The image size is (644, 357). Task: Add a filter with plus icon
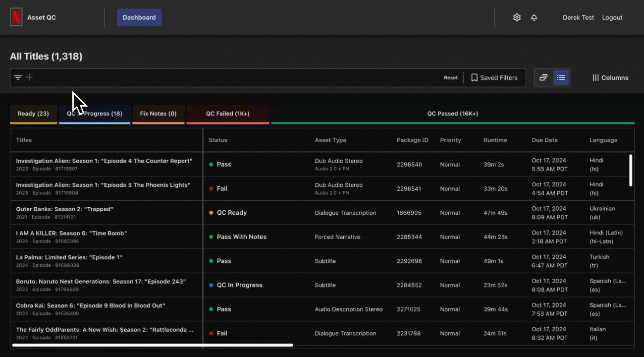(x=29, y=77)
